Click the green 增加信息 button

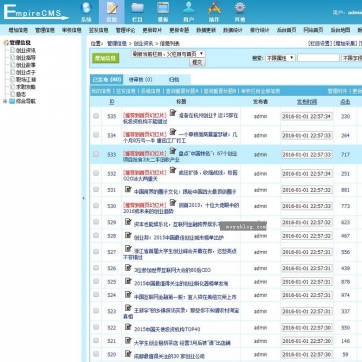[x=105, y=58]
